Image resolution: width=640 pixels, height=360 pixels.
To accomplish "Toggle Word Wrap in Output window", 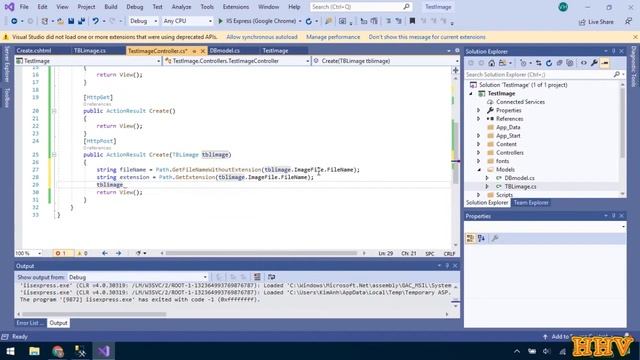I will point(271,277).
